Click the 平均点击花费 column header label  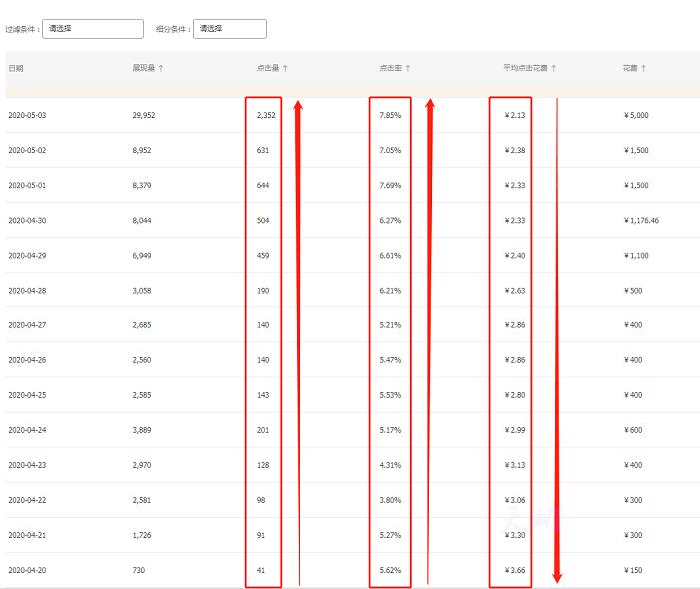click(x=526, y=68)
